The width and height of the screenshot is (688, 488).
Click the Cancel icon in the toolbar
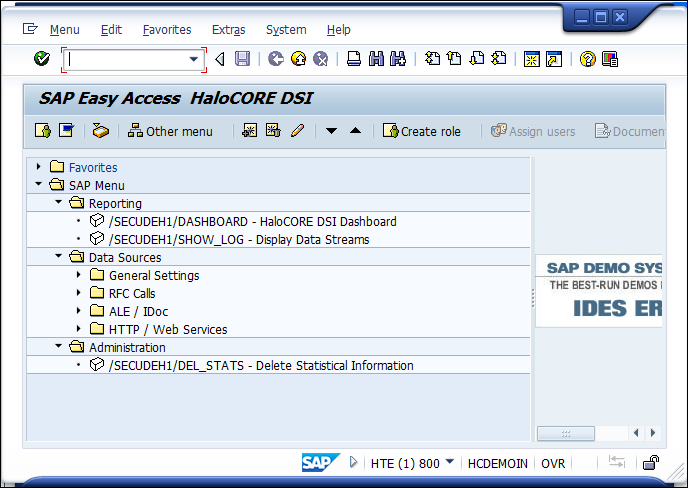(321, 58)
